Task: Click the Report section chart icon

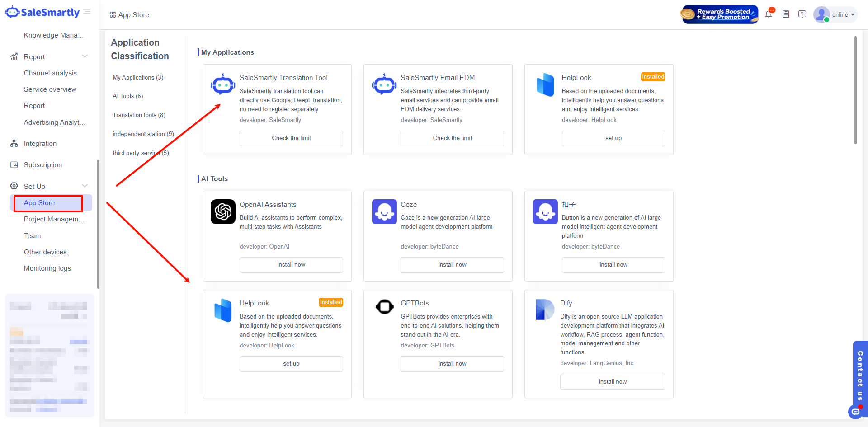Action: tap(14, 56)
